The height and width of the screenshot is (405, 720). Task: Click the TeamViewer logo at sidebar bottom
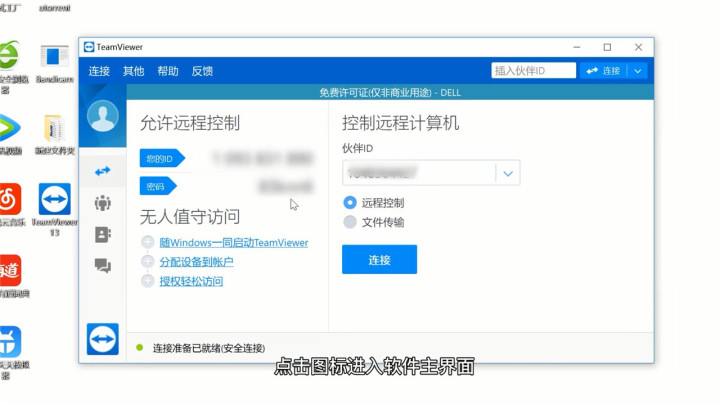coord(102,339)
